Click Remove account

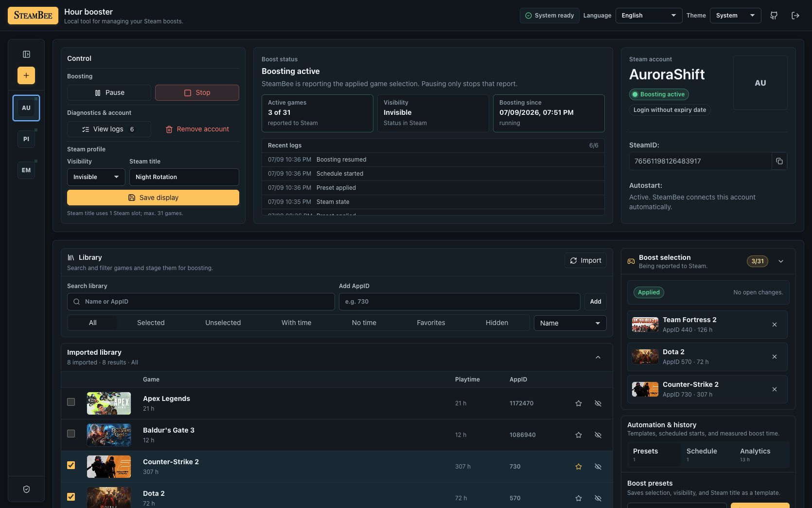click(x=197, y=129)
